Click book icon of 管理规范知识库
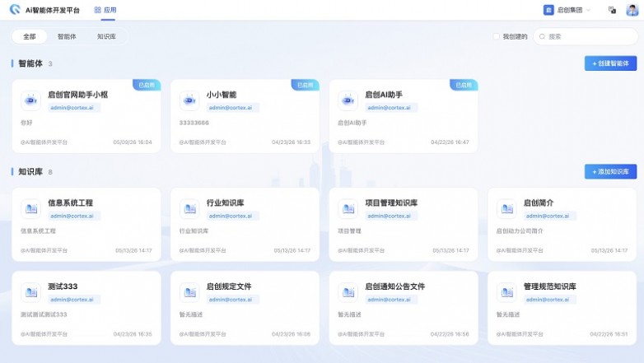The height and width of the screenshot is (363, 644). click(x=506, y=292)
